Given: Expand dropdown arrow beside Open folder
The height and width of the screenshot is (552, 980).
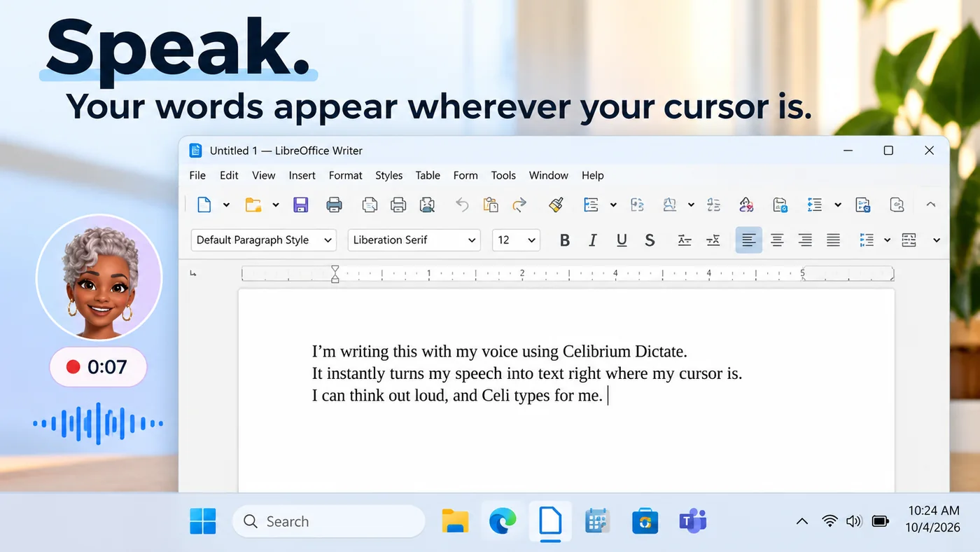Looking at the screenshot, I should [276, 205].
